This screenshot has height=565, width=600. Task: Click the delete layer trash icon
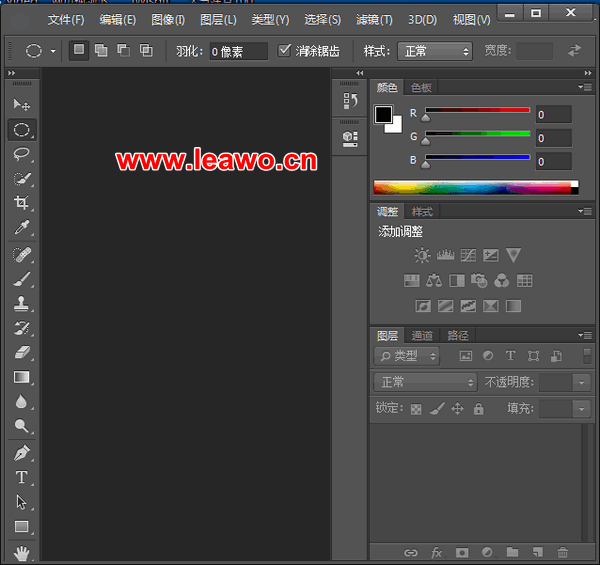click(563, 552)
